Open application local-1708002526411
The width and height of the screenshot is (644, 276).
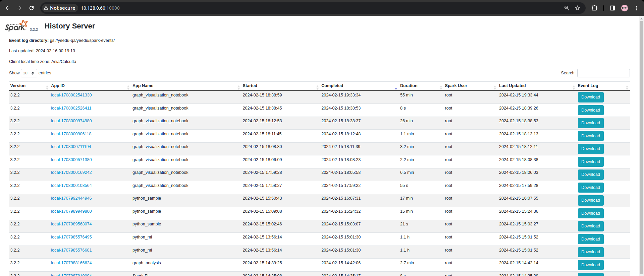[x=71, y=108]
